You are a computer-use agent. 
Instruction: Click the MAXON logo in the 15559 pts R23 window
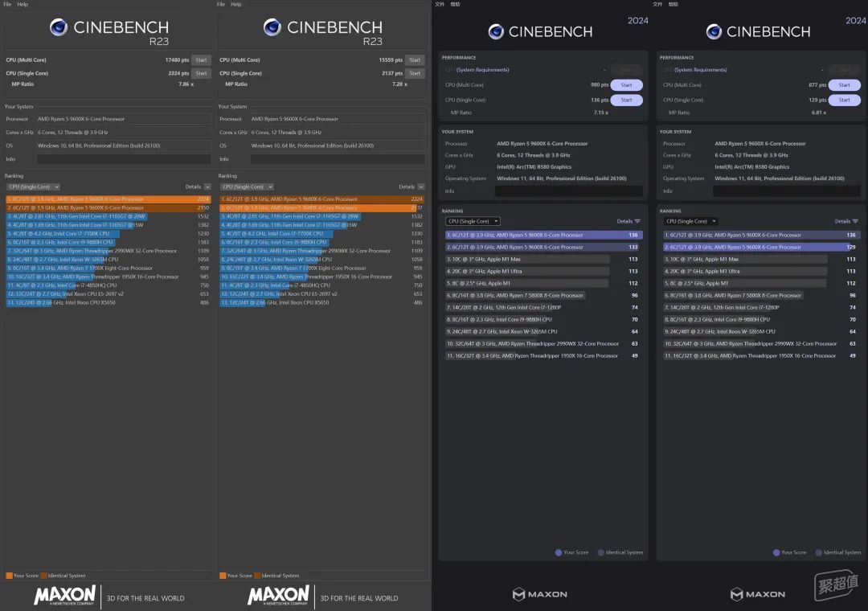point(278,596)
